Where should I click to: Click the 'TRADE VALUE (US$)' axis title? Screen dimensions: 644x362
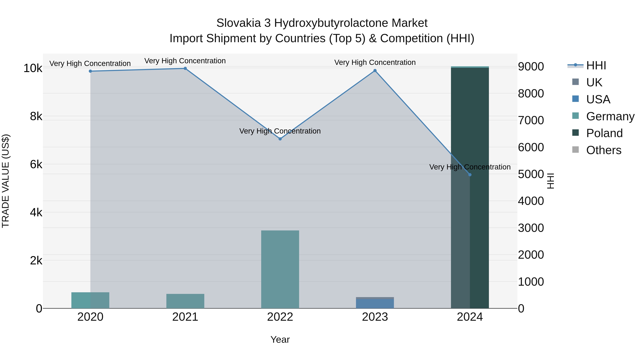coord(6,181)
